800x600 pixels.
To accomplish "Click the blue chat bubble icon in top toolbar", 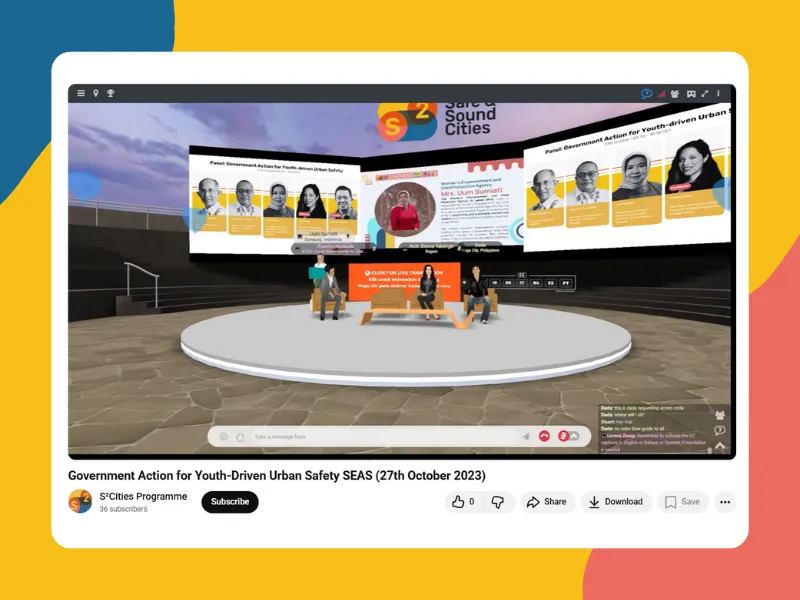I will pyautogui.click(x=646, y=94).
